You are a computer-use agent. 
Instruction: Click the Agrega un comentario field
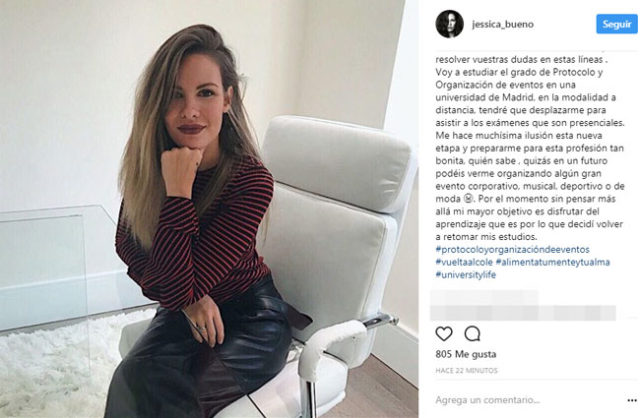point(488,400)
